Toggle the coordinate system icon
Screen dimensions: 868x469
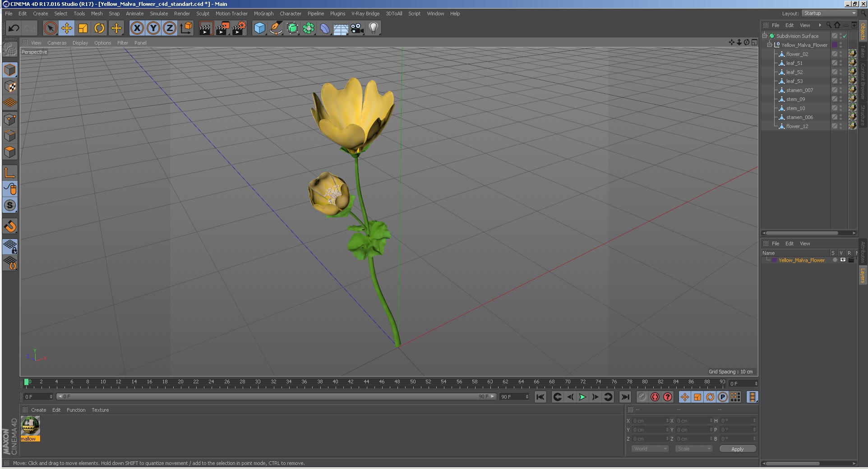click(x=186, y=28)
